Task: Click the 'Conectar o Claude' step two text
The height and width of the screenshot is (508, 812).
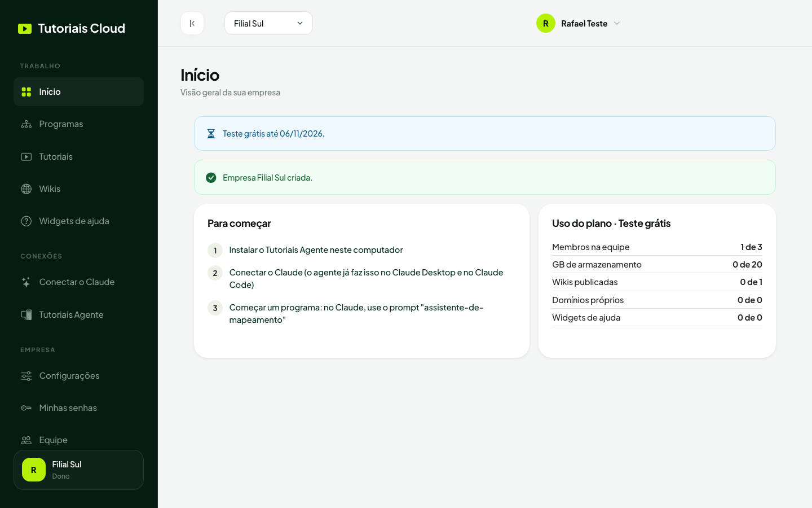Action: click(366, 279)
